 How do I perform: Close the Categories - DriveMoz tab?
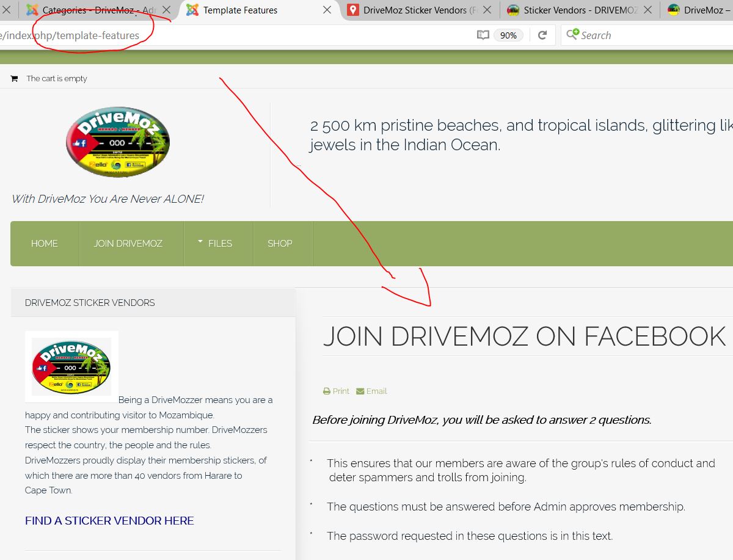[166, 10]
